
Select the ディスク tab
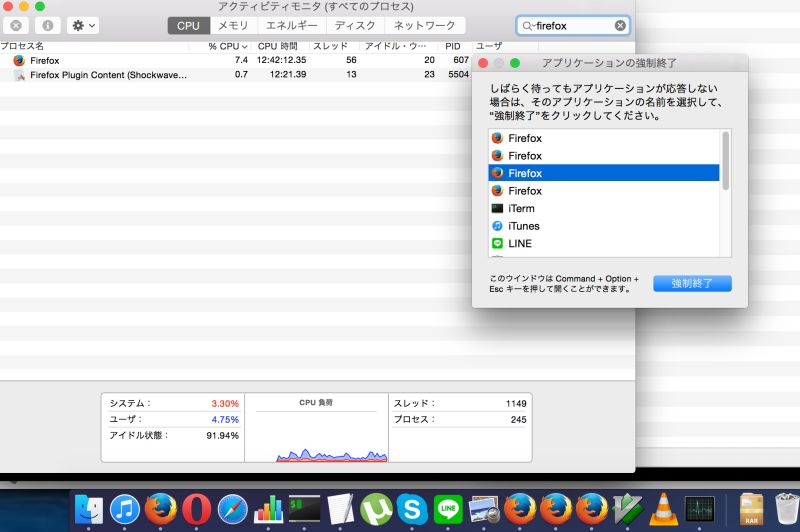(355, 26)
